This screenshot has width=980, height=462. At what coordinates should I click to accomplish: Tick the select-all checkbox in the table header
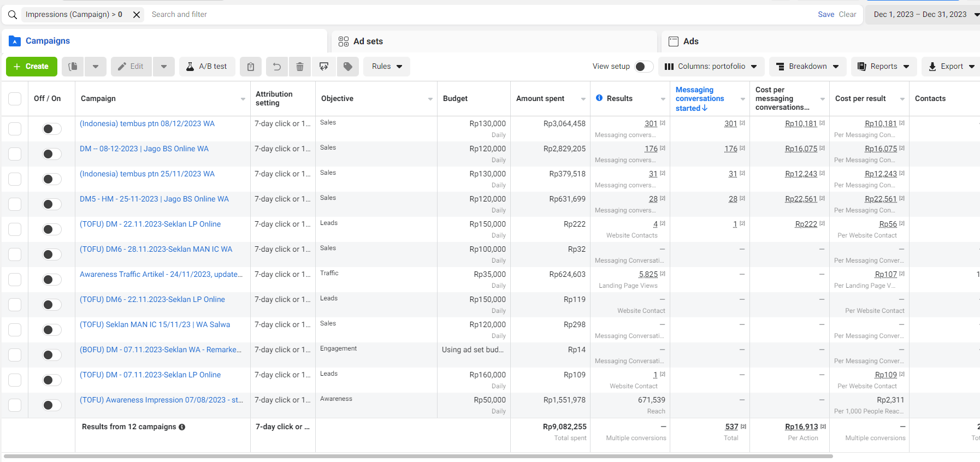15,99
